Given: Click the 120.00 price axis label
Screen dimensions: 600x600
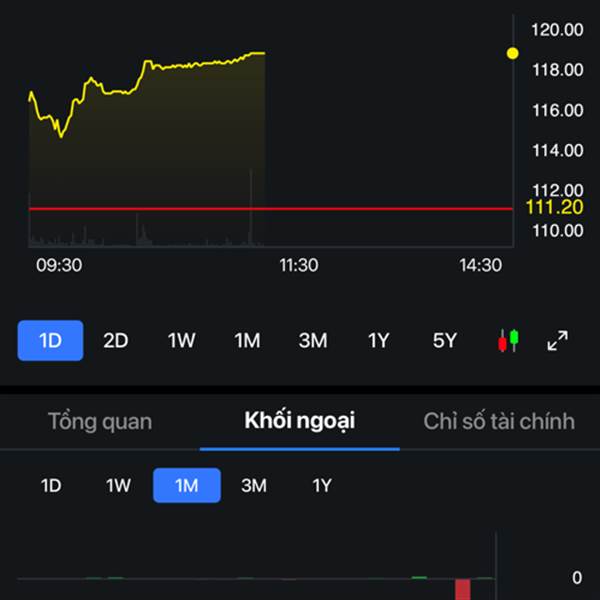Looking at the screenshot, I should [x=558, y=30].
